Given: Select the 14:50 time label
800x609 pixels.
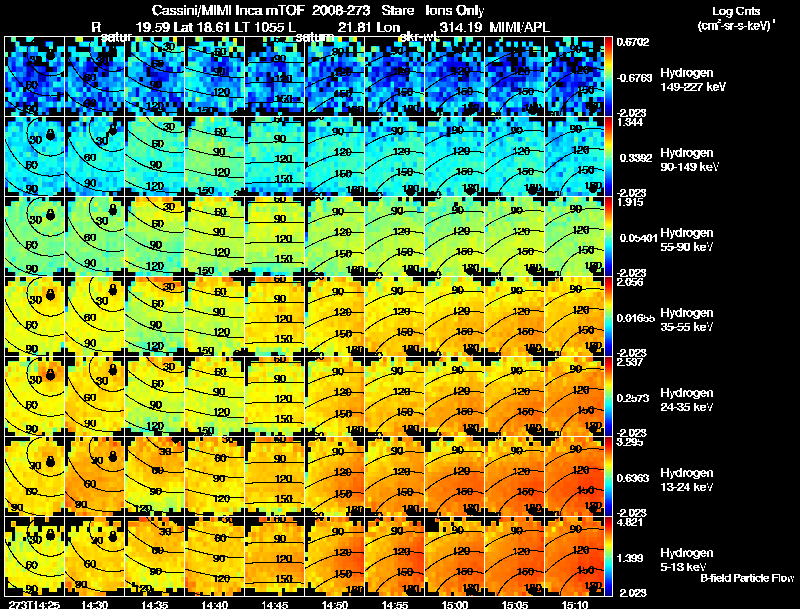Looking at the screenshot, I should click(335, 604).
